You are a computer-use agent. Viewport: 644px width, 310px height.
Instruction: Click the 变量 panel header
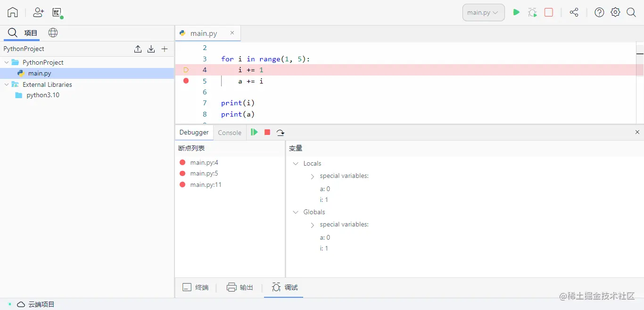click(x=296, y=148)
